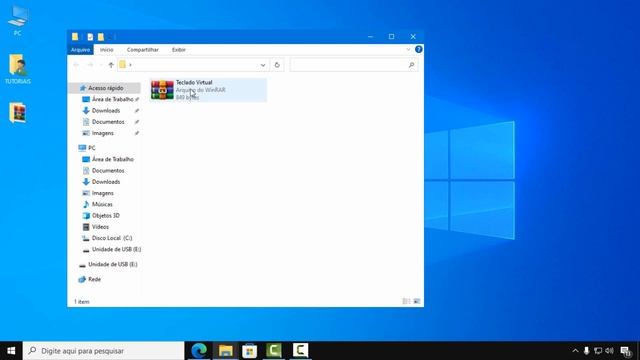This screenshot has width=640, height=360.
Task: Open Documentos under PC
Action: coord(108,171)
